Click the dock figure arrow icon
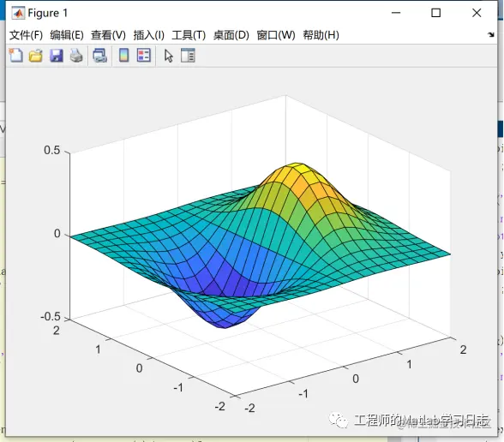504x442 pixels. coord(491,34)
